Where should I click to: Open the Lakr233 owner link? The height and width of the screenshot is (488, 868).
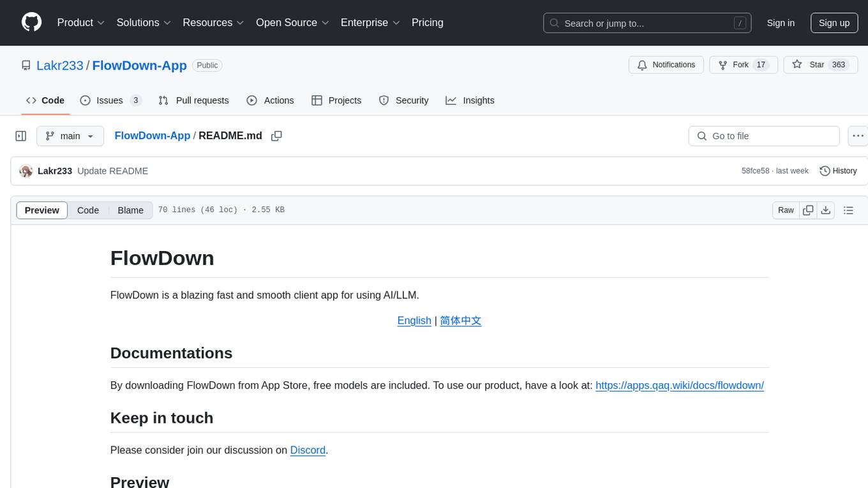coord(60,65)
